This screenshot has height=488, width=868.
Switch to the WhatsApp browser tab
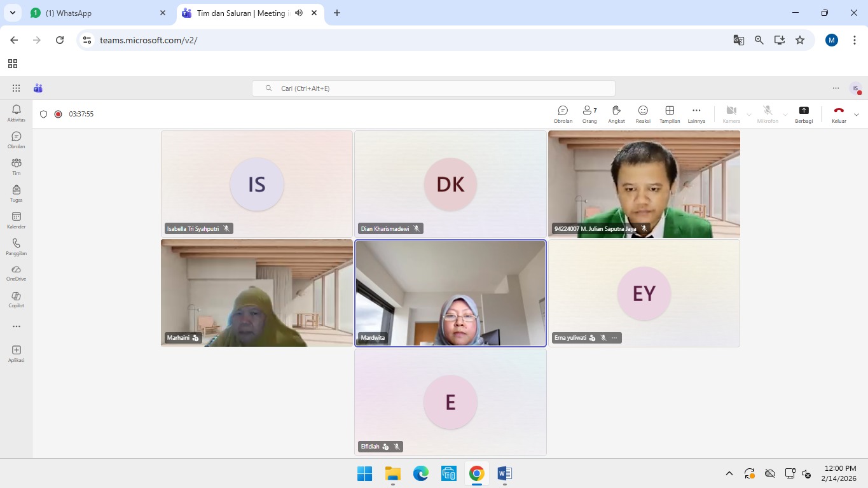pyautogui.click(x=95, y=13)
